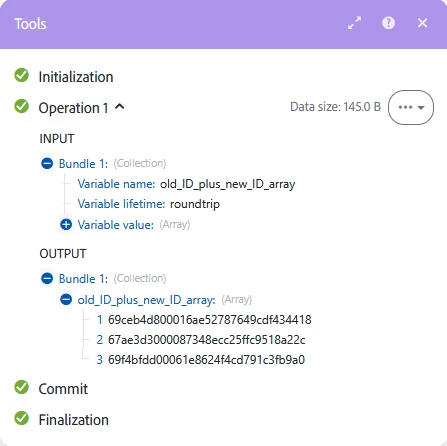Click the Finalization green check icon
Image resolution: width=447 pixels, height=446 pixels.
click(x=22, y=418)
